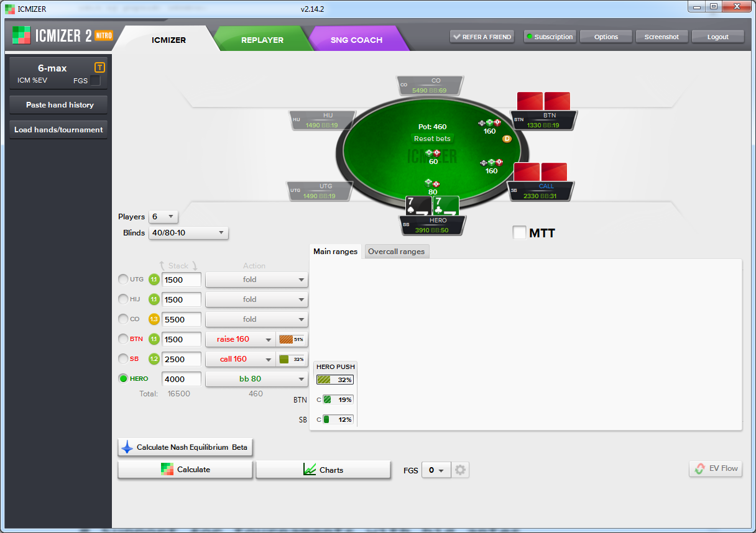Open the FGS value dropdown
The height and width of the screenshot is (533, 756).
[x=436, y=470]
